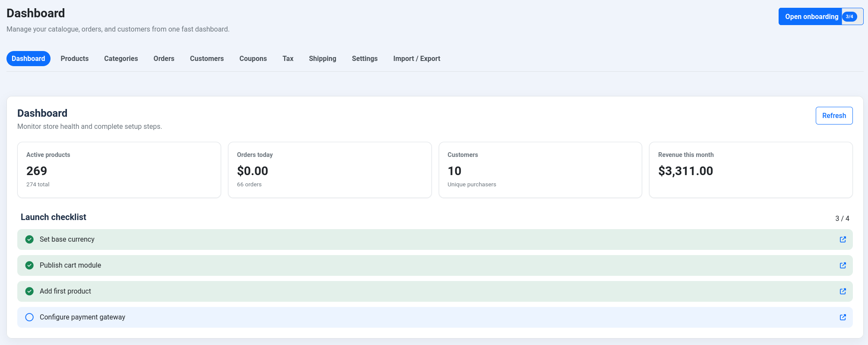
Task: Open external link icon for Publish cart module
Action: [x=843, y=265]
